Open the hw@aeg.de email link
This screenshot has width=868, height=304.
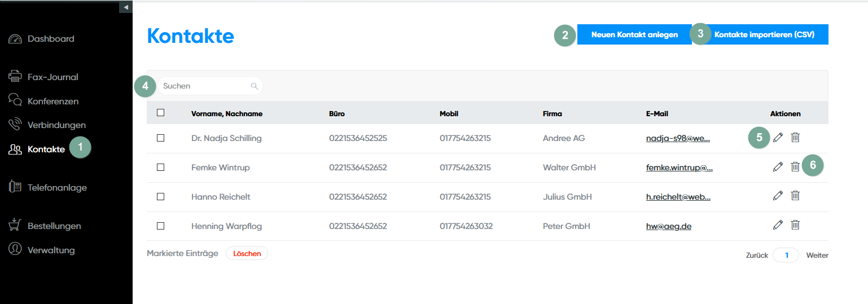669,226
